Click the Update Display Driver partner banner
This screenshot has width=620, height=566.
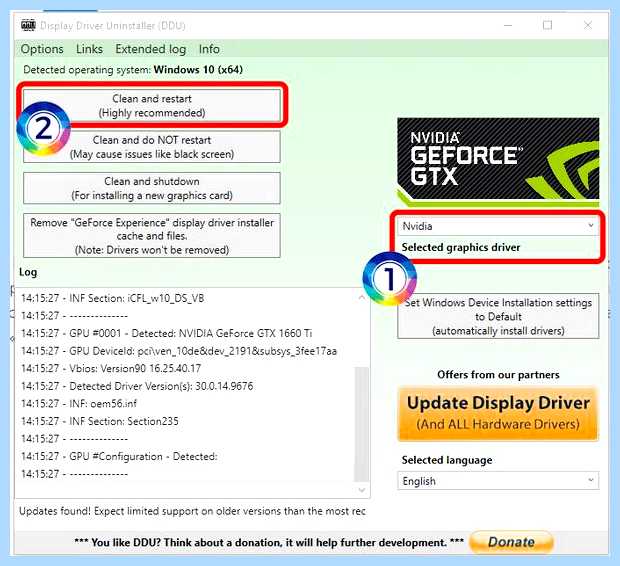click(498, 414)
